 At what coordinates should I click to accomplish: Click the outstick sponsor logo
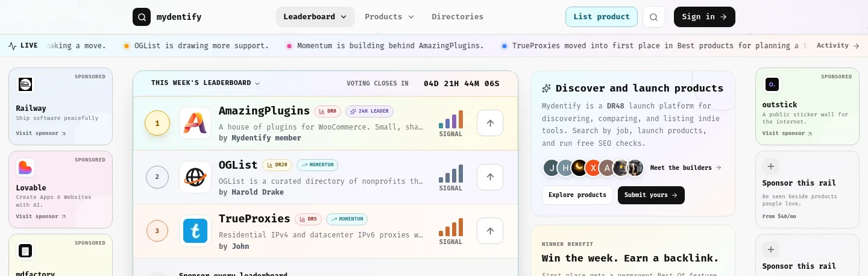(772, 84)
